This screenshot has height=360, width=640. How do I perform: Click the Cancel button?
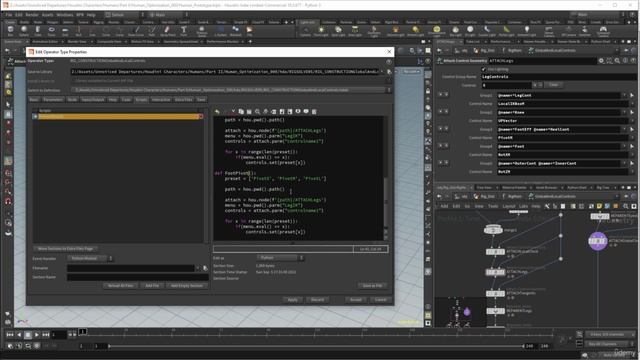click(x=380, y=300)
